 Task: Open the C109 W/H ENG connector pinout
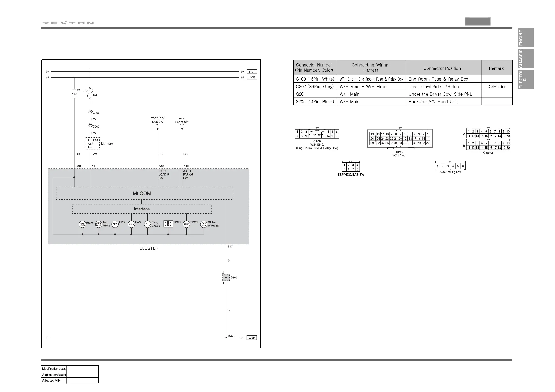[x=317, y=134]
